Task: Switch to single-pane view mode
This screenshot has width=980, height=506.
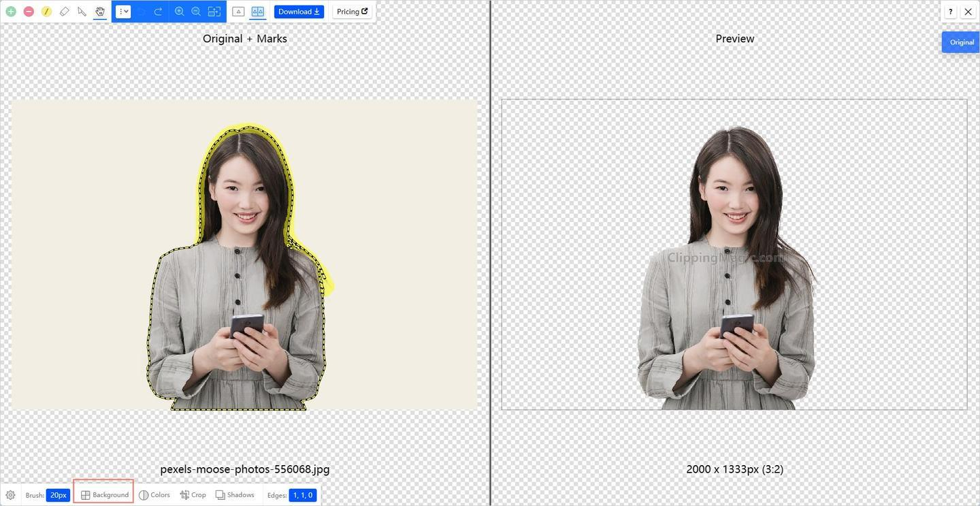Action: (238, 12)
